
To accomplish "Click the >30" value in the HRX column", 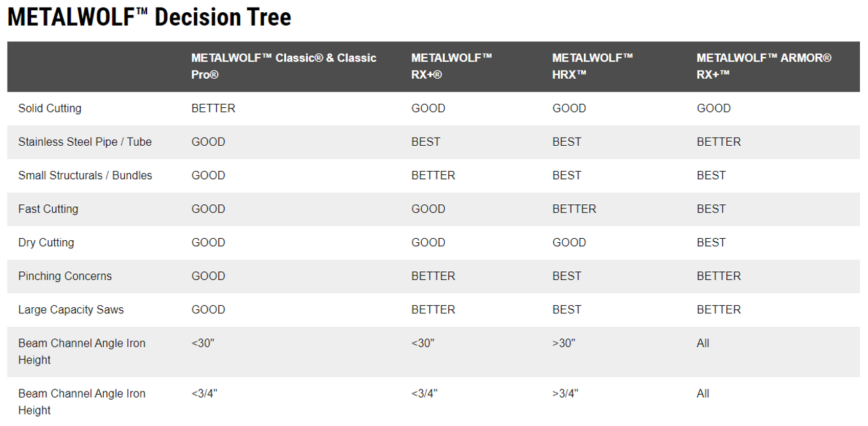I will click(564, 343).
